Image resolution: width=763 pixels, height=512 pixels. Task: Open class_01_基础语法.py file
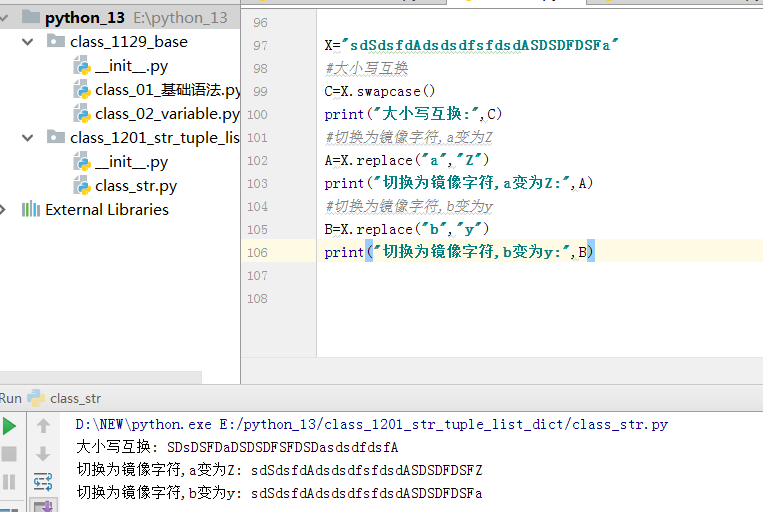(x=166, y=90)
